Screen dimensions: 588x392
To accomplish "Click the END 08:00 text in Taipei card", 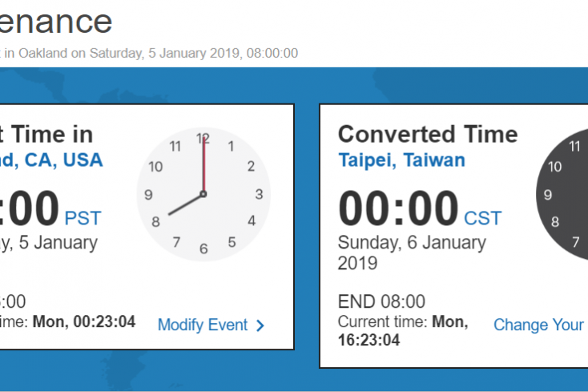I will click(x=381, y=301).
